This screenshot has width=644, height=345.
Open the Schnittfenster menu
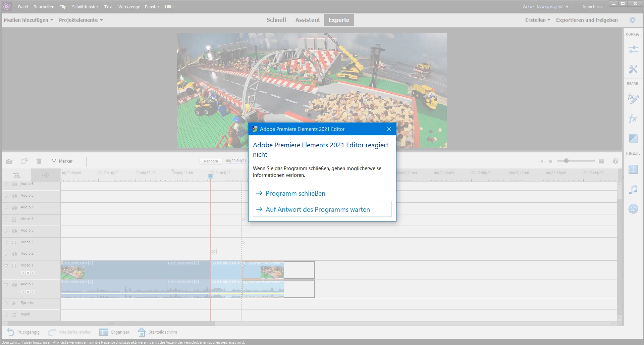click(85, 7)
